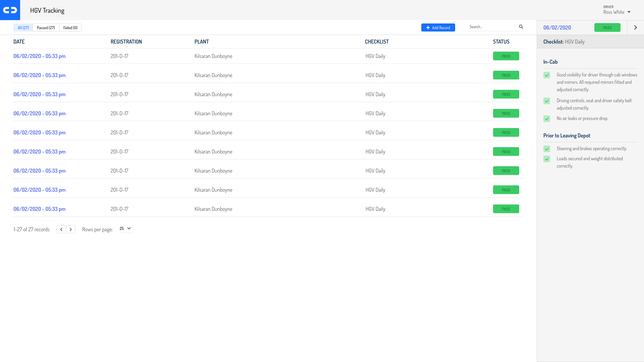Toggle steering and brakes checkbox
This screenshot has height=362, width=644.
[547, 149]
